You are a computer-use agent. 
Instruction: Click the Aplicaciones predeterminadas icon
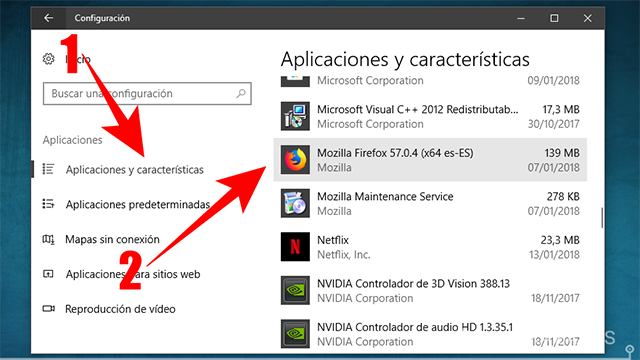coord(48,204)
